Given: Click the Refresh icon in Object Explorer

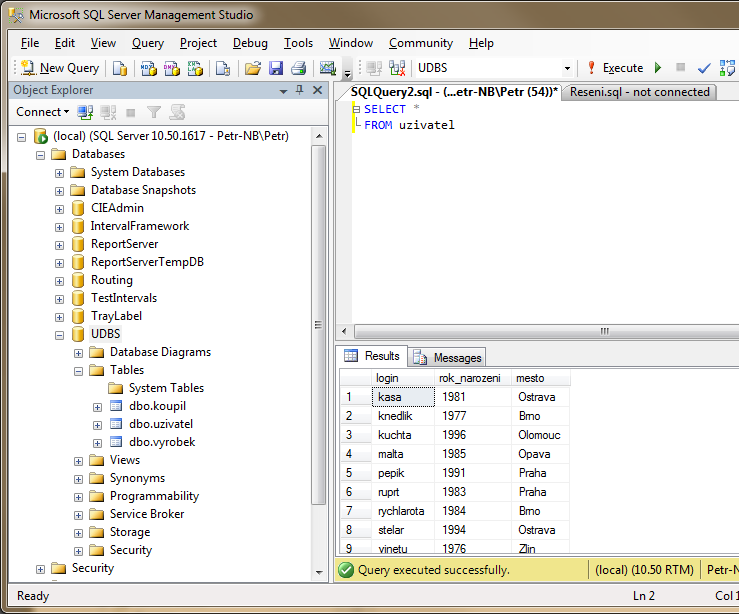Looking at the screenshot, I should 177,112.
